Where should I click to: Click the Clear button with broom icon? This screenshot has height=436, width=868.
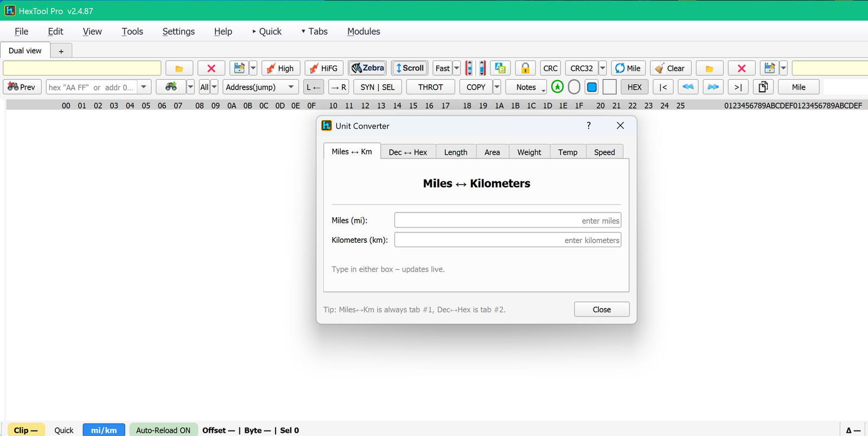tap(671, 68)
